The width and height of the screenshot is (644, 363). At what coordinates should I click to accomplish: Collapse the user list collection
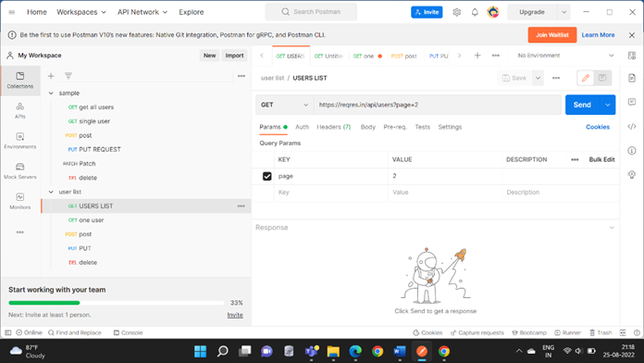pyautogui.click(x=51, y=192)
